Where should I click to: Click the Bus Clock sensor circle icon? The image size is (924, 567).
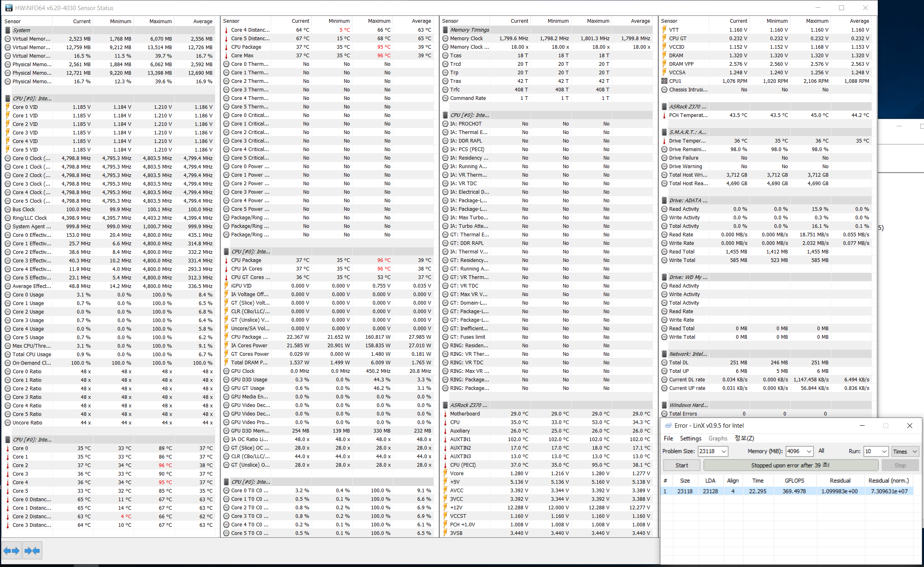coord(8,210)
